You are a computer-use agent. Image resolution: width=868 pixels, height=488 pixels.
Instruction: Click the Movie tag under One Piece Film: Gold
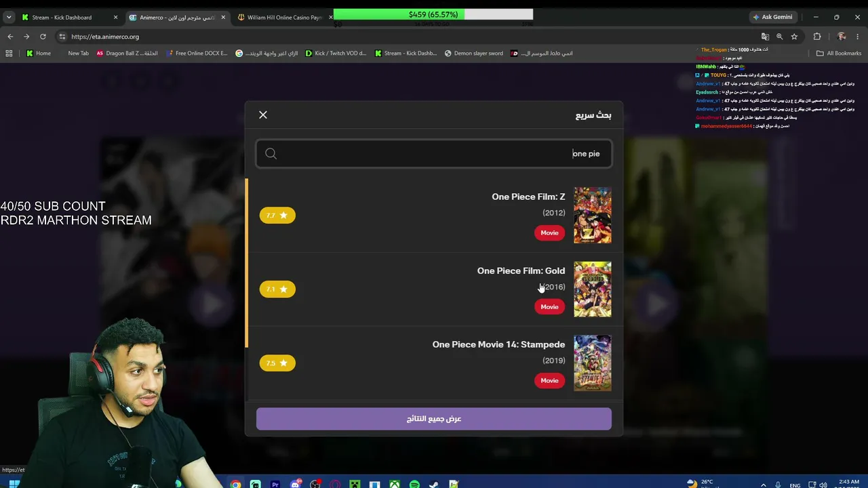(549, 307)
